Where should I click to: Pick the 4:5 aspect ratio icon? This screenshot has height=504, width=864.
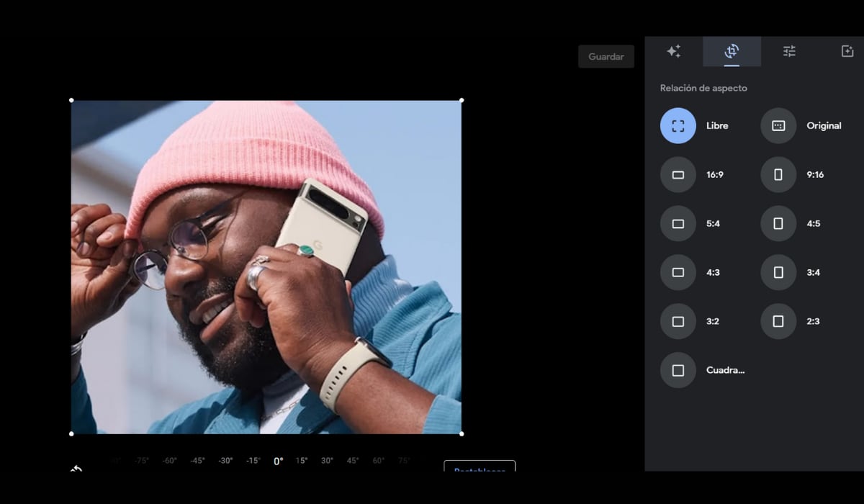pyautogui.click(x=778, y=224)
